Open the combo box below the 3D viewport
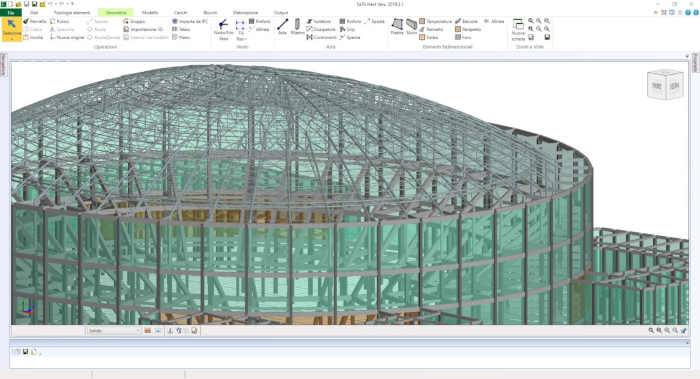Screen dimensions: 700x379 tap(114, 331)
